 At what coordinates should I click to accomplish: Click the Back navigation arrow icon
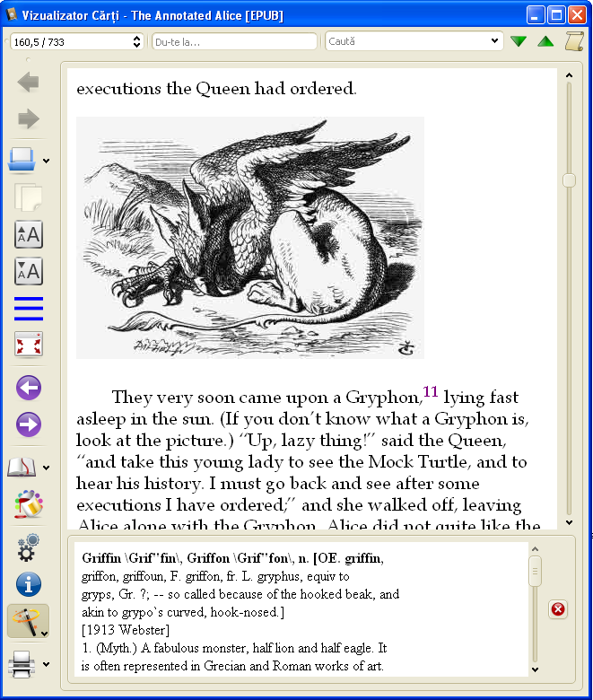(29, 83)
